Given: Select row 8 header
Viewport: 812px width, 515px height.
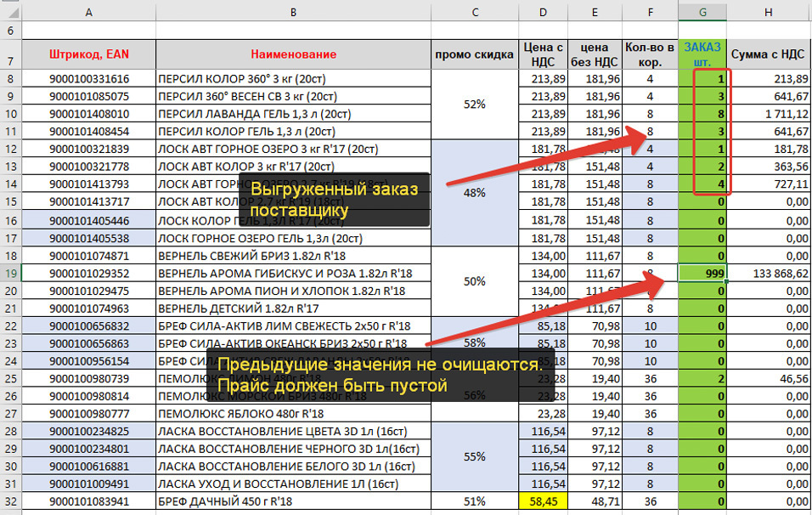Looking at the screenshot, I should click(x=11, y=79).
